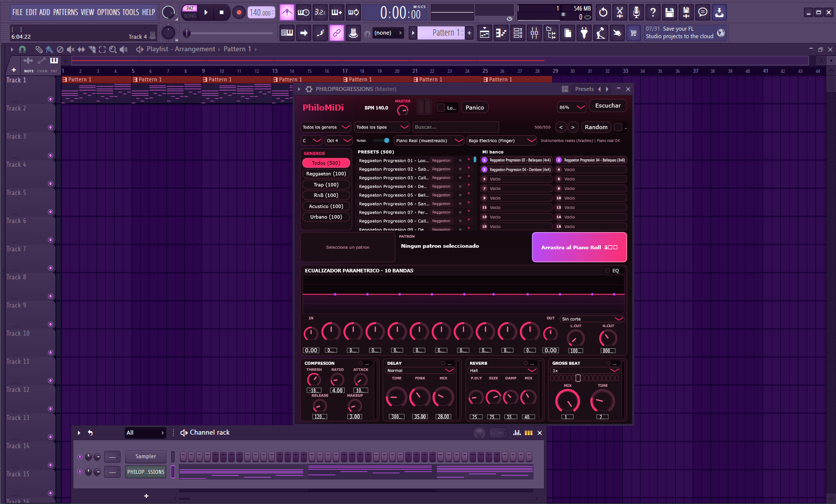Open the Bajo Electrico (Finger) dropdown
This screenshot has height=504, width=836.
(x=502, y=141)
